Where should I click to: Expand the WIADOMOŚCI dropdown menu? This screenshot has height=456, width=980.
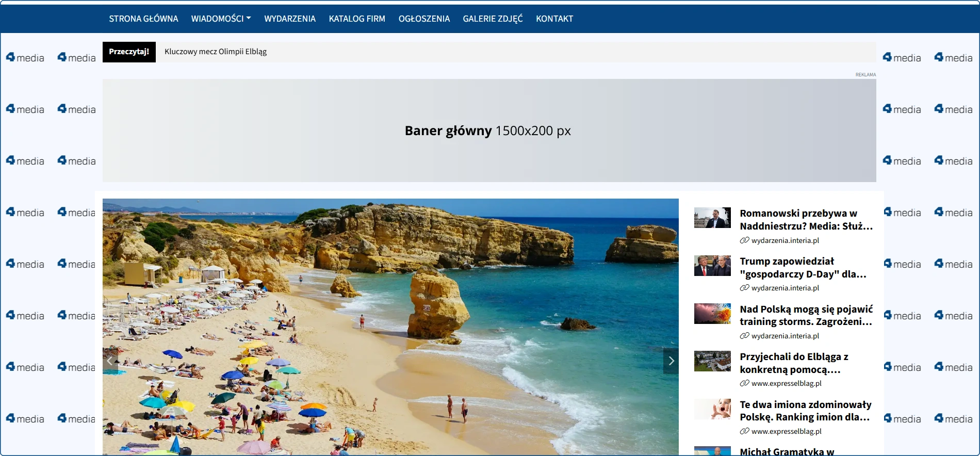(221, 19)
